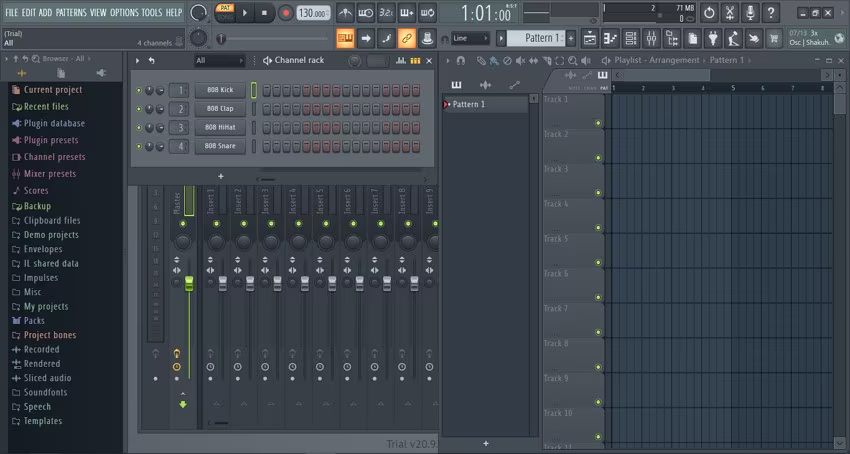This screenshot has height=454, width=850.
Task: Open the Playlist options arrow menu
Action: tap(448, 61)
